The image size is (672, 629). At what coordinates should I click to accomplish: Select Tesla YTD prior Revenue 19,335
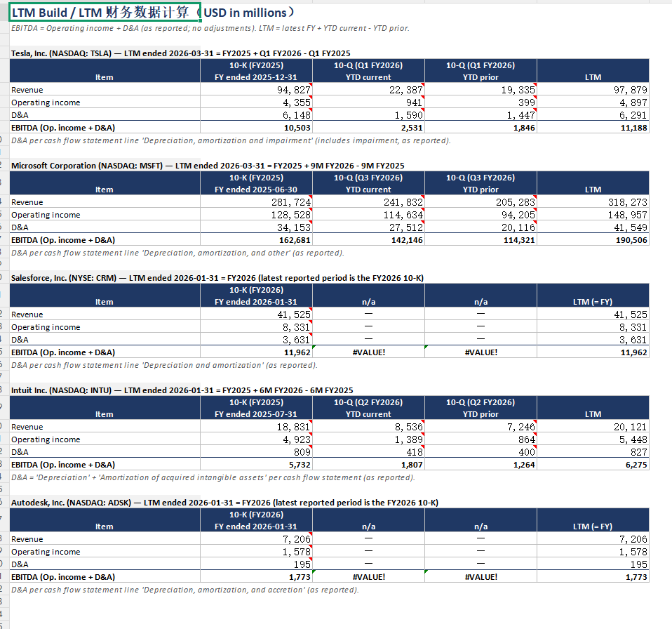point(481,90)
